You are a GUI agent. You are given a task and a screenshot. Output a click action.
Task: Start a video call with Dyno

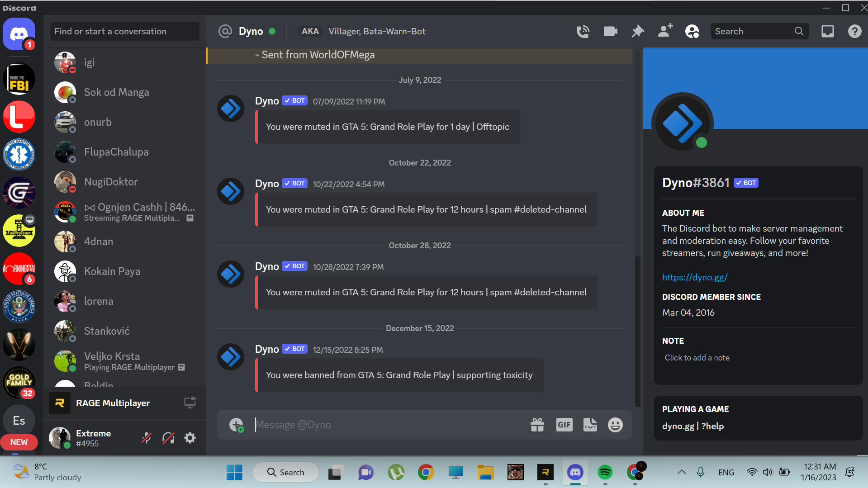coord(610,31)
